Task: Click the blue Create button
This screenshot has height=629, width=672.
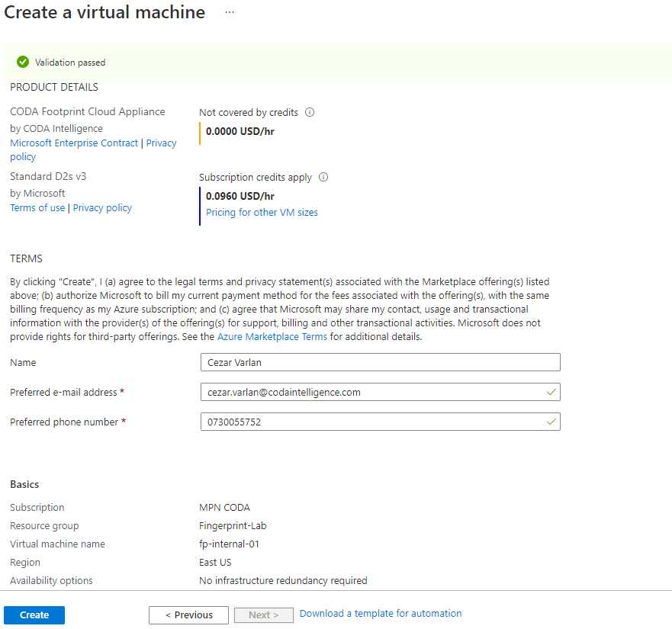Action: tap(34, 615)
